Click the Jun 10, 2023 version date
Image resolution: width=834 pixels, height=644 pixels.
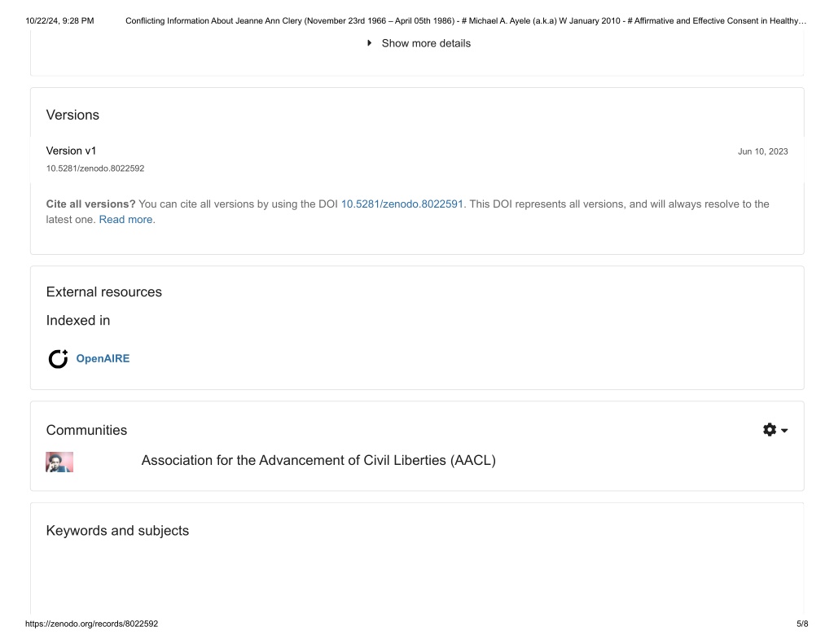(762, 151)
